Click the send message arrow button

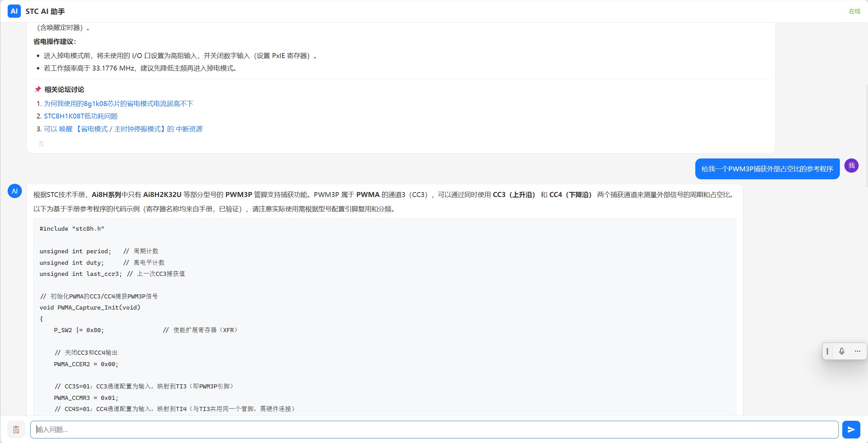pos(851,430)
